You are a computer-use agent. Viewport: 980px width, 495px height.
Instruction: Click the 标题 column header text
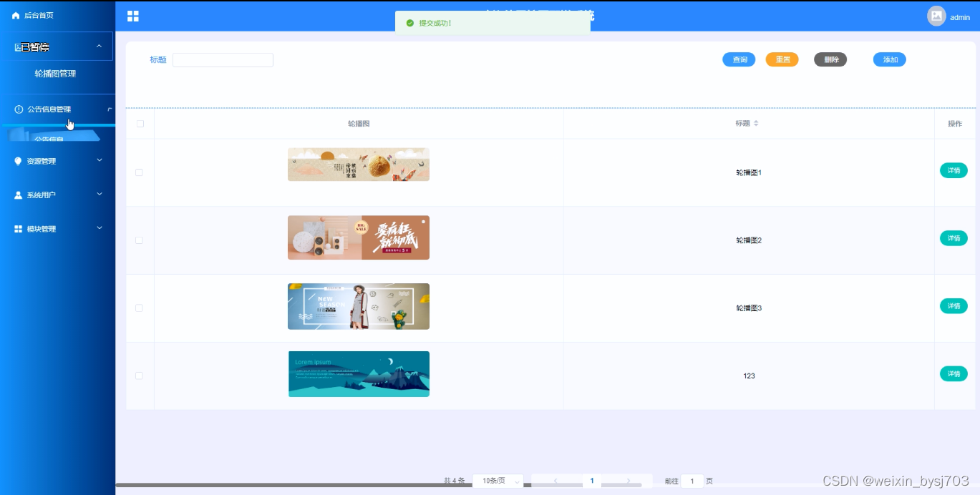(x=742, y=124)
